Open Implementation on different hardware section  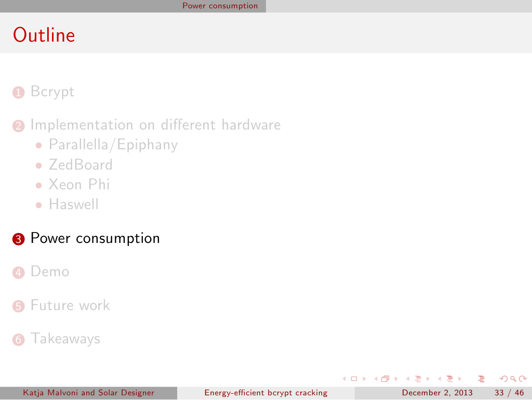pyautogui.click(x=155, y=125)
